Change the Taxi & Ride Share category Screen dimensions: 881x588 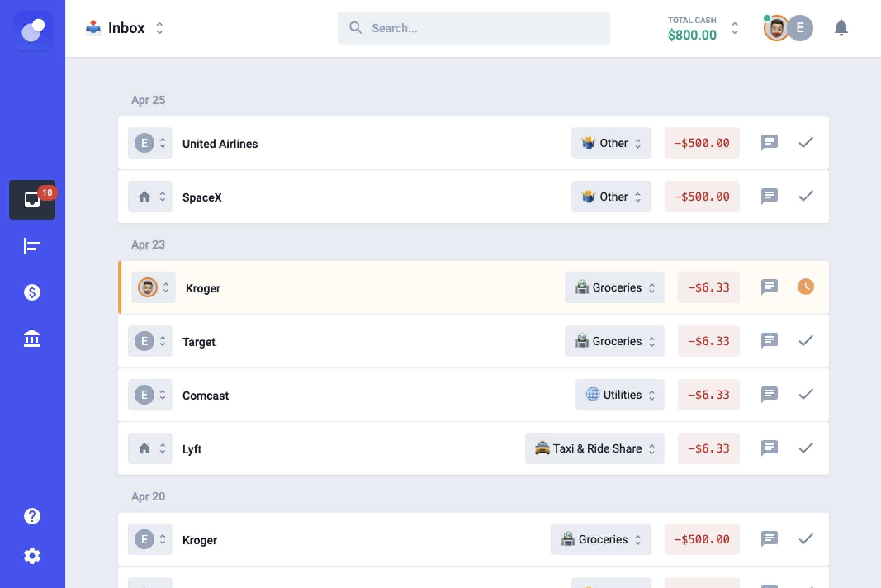point(594,448)
